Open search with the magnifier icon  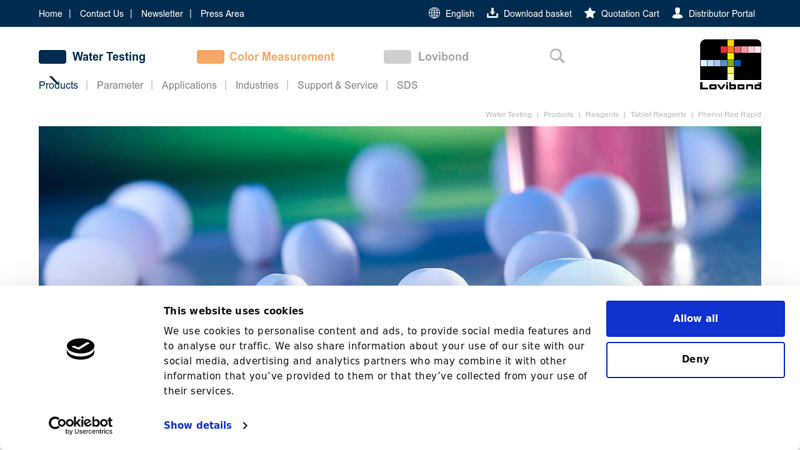557,56
